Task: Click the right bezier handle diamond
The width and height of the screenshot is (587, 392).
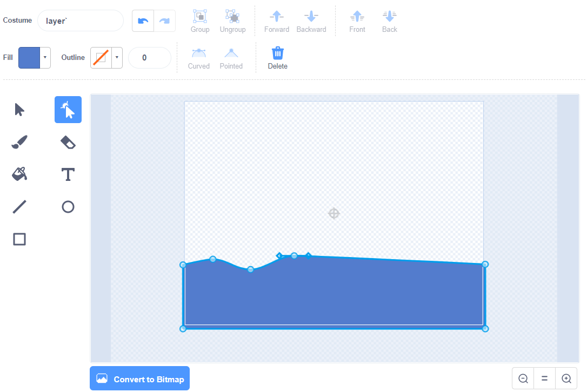Action: [309, 256]
